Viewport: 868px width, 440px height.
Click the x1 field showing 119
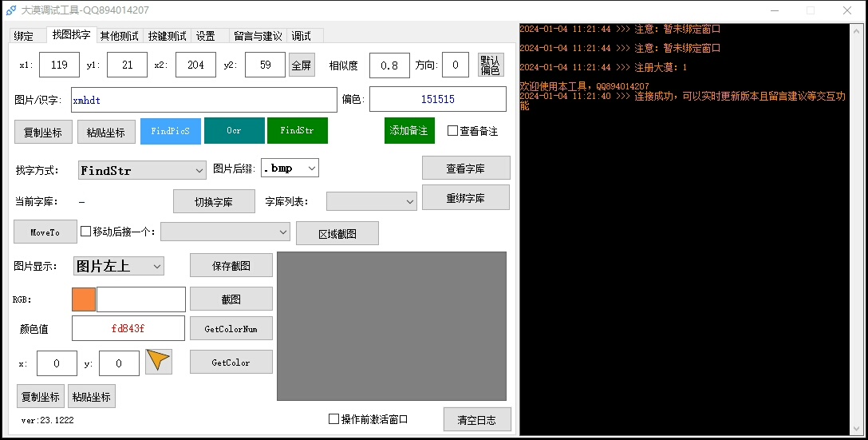[x=59, y=65]
